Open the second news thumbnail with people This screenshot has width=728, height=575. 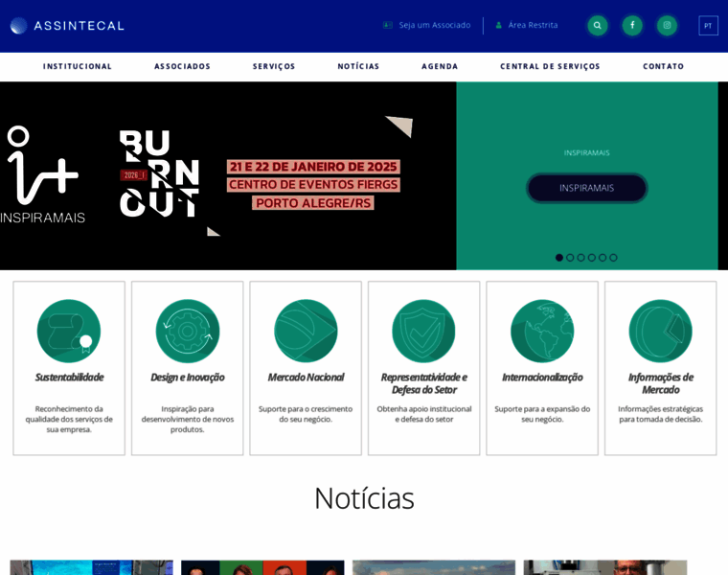(x=262, y=567)
